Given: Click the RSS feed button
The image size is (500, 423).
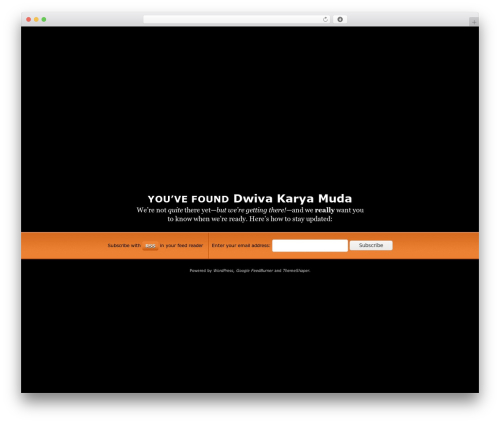Looking at the screenshot, I should coord(150,246).
